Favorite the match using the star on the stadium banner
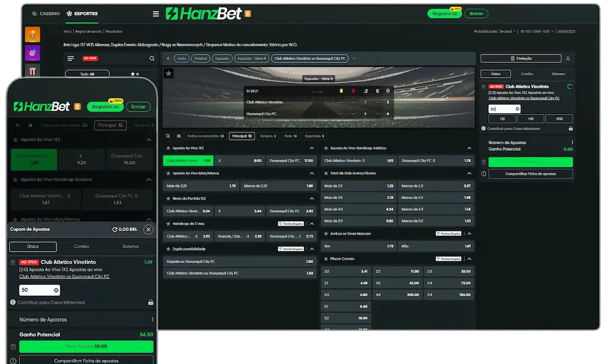 pos(168,73)
